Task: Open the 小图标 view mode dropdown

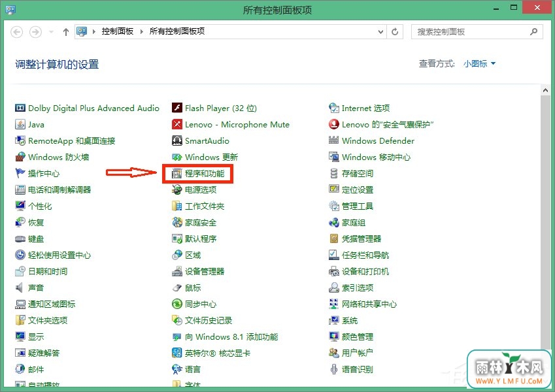Action: point(480,63)
